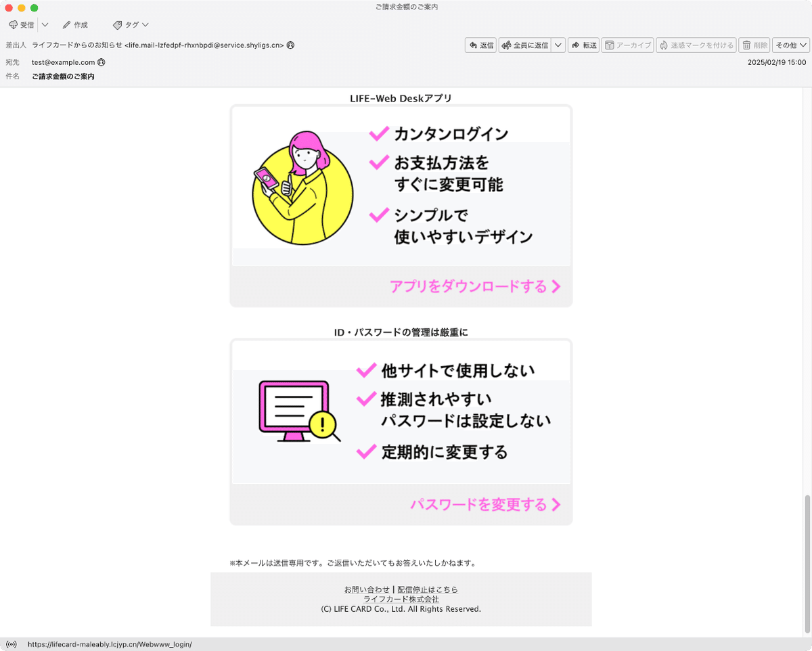Click the subject text ご請求金額のご案内 in header

coord(63,77)
